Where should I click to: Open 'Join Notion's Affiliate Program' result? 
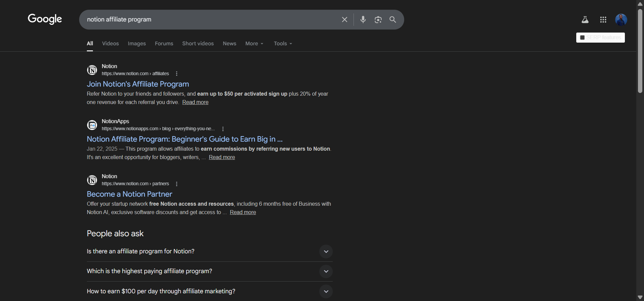[x=138, y=84]
